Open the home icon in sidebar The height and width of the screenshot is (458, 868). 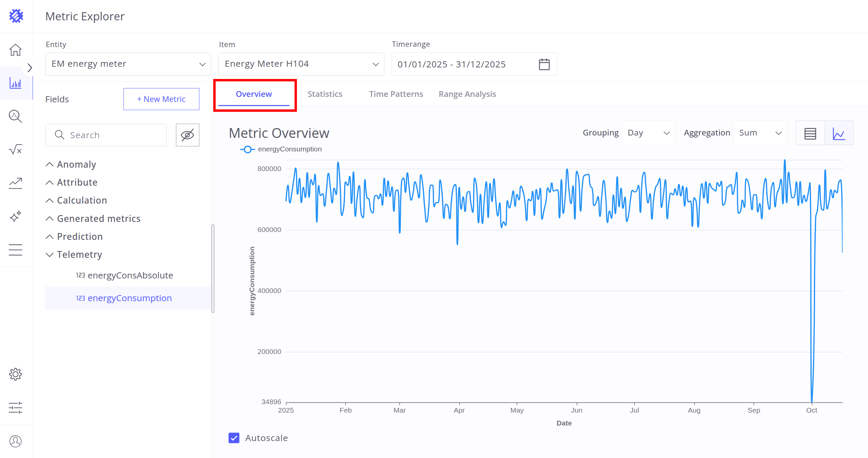pyautogui.click(x=16, y=50)
